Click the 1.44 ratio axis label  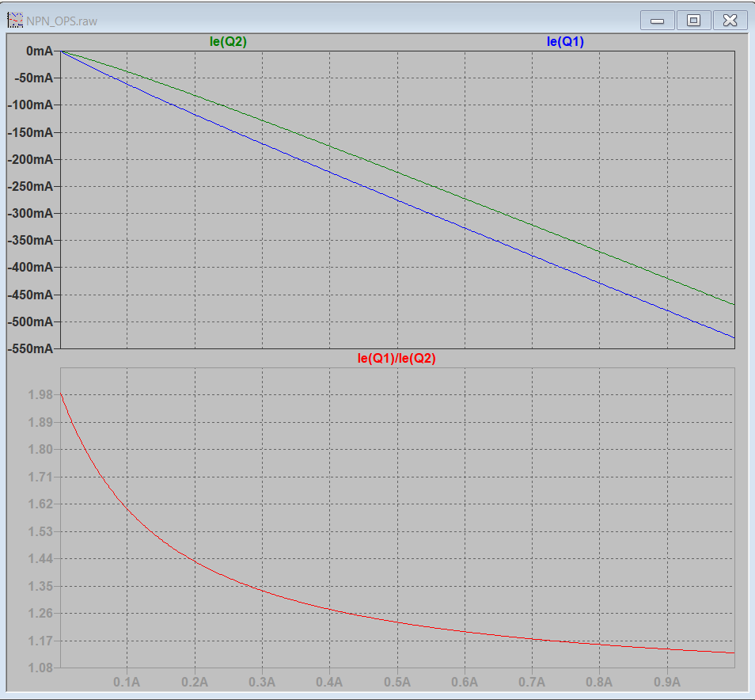40,558
